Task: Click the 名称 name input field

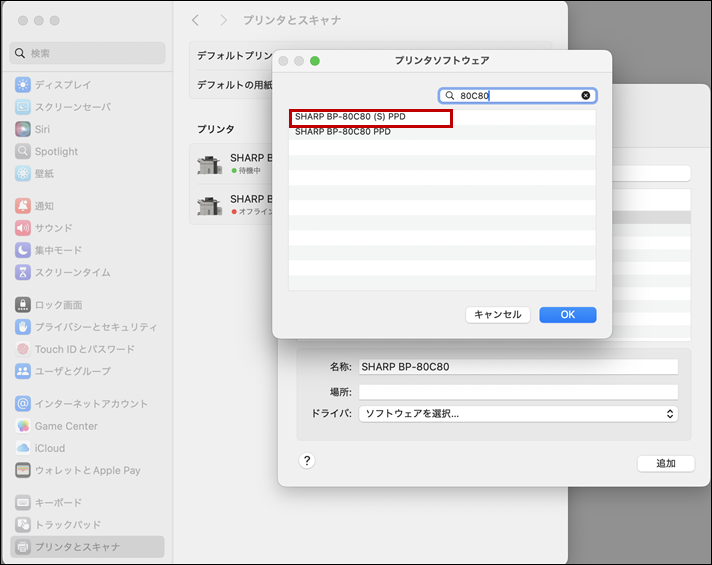Action: (x=518, y=367)
